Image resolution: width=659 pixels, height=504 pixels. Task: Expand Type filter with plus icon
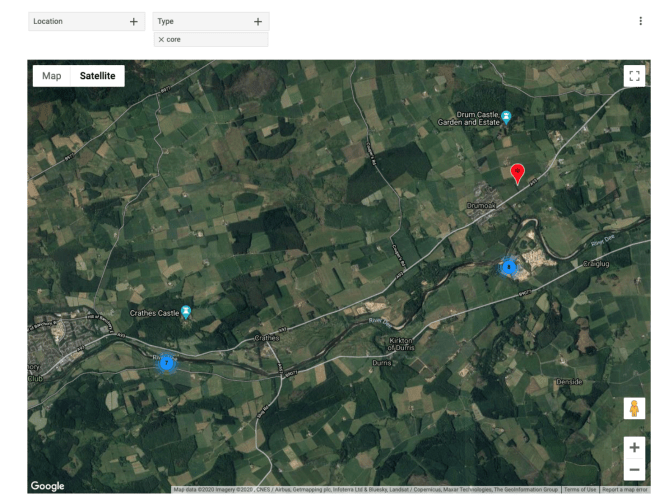257,21
